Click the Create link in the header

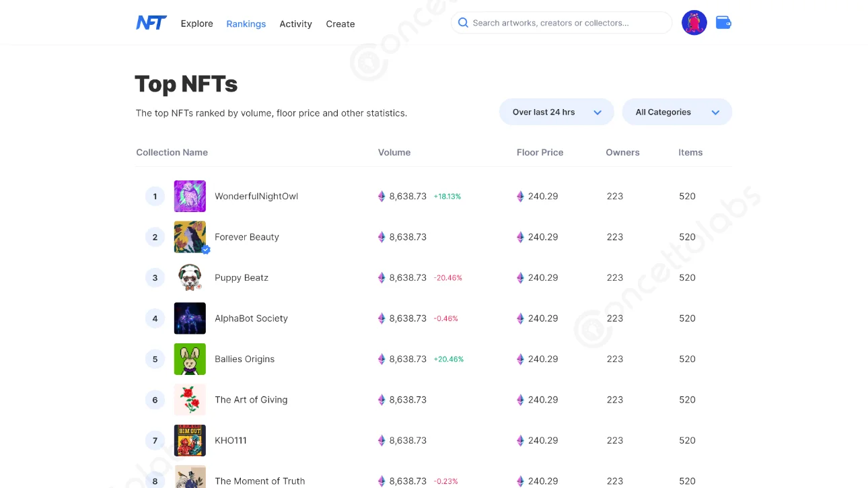coord(340,24)
